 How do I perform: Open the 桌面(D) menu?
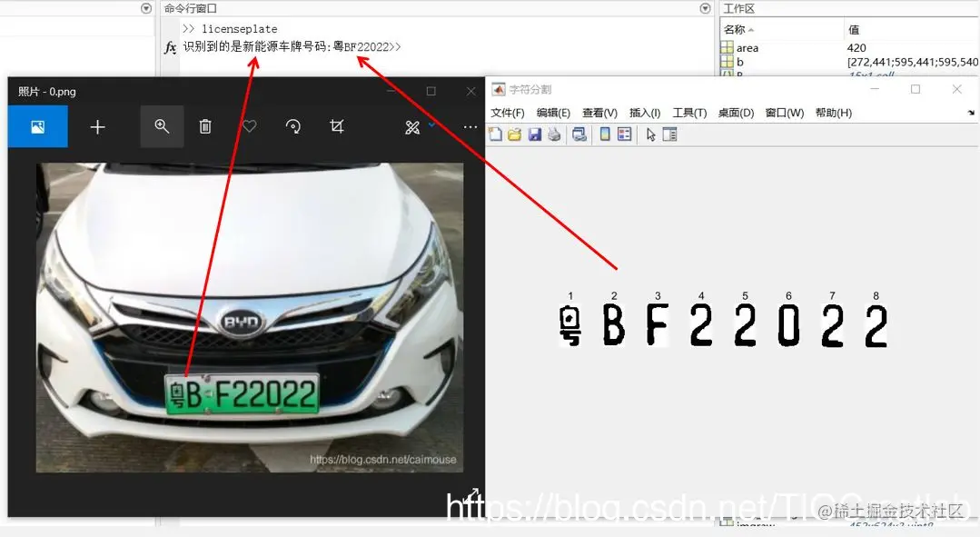736,114
